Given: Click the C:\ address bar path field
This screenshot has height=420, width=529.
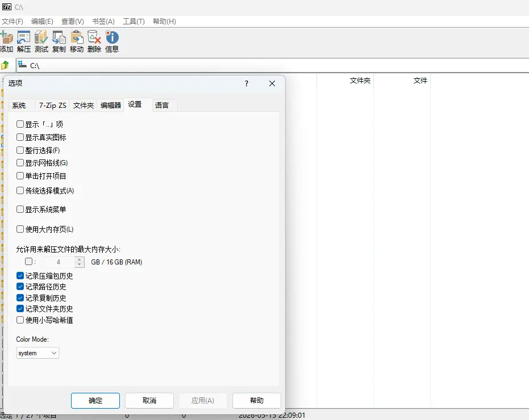Looking at the screenshot, I should point(273,65).
